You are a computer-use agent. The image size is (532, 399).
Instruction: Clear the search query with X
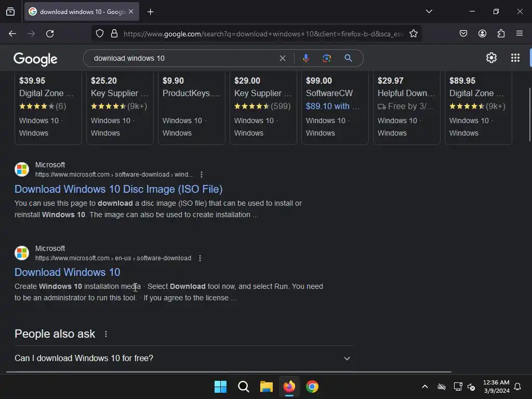pos(282,58)
